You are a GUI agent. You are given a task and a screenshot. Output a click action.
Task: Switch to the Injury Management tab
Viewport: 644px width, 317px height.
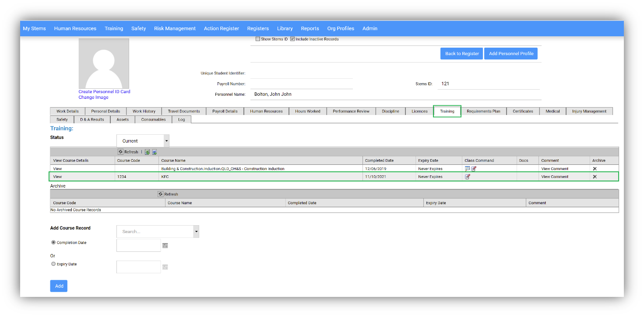point(589,111)
